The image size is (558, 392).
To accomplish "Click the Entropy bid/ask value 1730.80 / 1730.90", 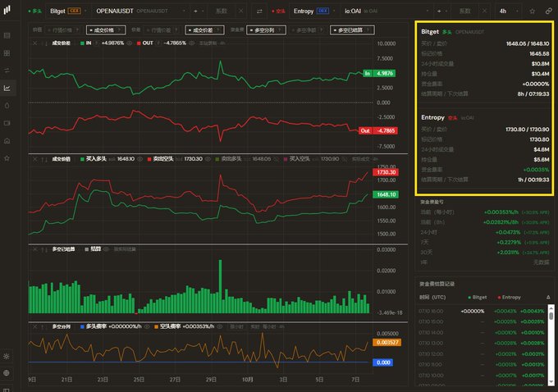I will (x=527, y=130).
